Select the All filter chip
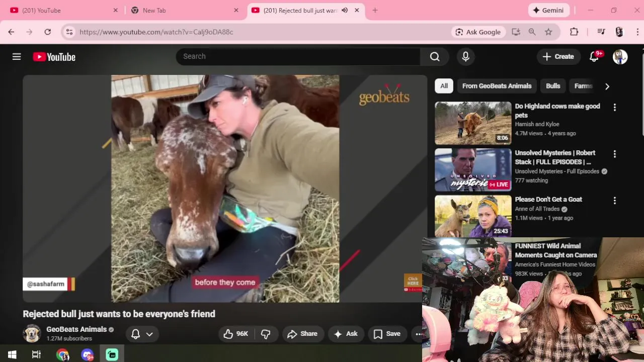The image size is (644, 362). (x=444, y=86)
